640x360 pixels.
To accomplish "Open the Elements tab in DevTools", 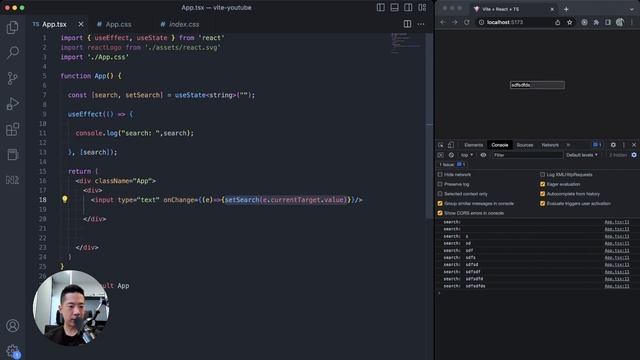I will pyautogui.click(x=473, y=145).
